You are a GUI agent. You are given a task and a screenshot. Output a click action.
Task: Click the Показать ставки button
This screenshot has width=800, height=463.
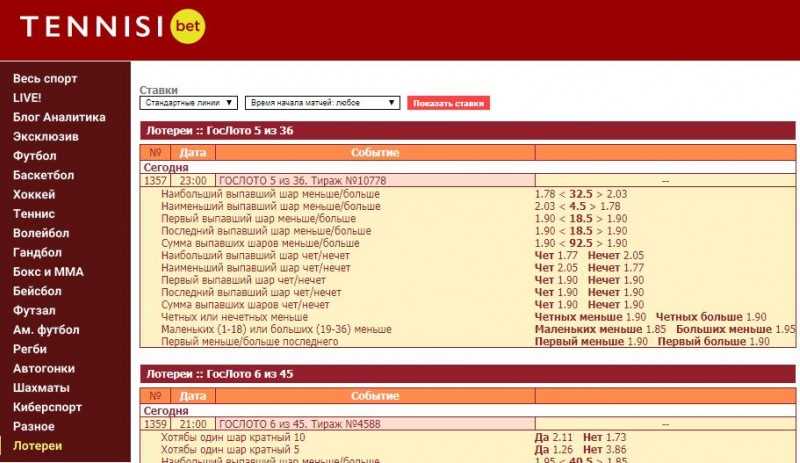point(448,103)
